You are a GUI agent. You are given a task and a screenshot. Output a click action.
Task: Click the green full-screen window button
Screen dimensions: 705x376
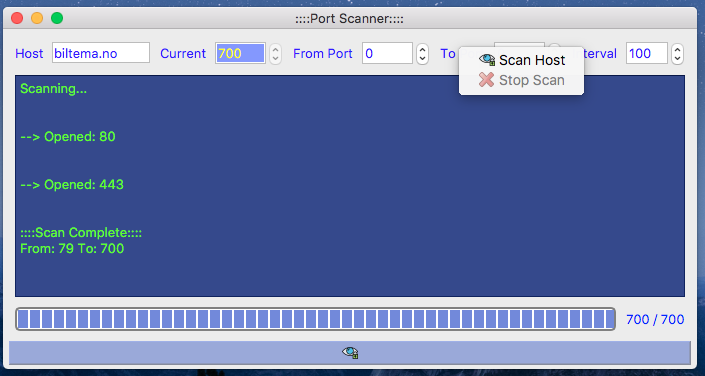[x=57, y=18]
